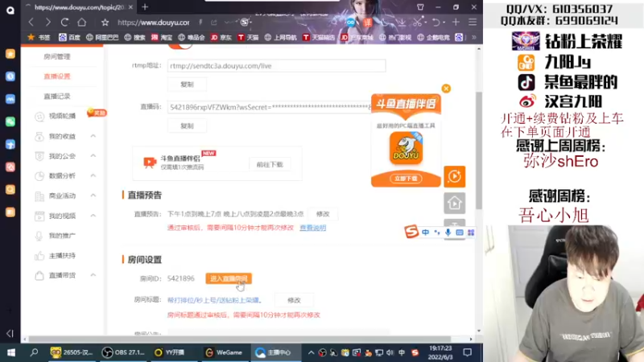Image resolution: width=644 pixels, height=362 pixels.
Task: Collapse the 商业活动 section chevron
Action: pyautogui.click(x=93, y=195)
